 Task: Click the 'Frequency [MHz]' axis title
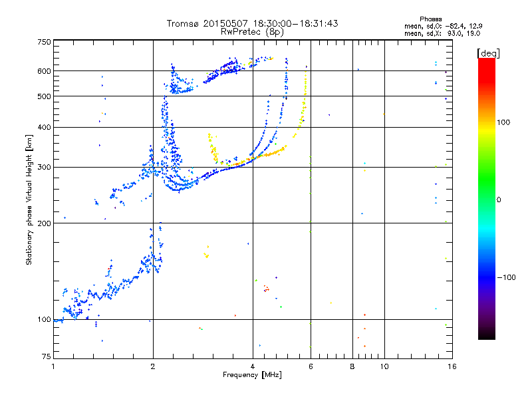tap(252, 375)
